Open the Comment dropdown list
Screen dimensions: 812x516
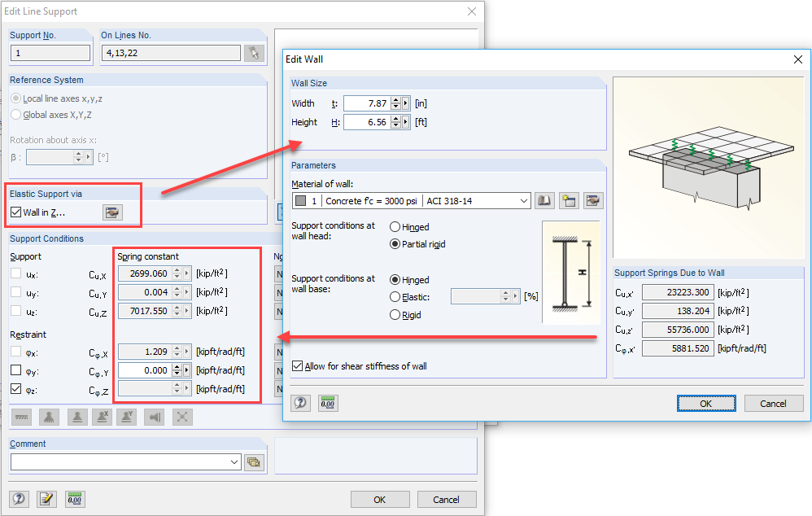pyautogui.click(x=234, y=462)
